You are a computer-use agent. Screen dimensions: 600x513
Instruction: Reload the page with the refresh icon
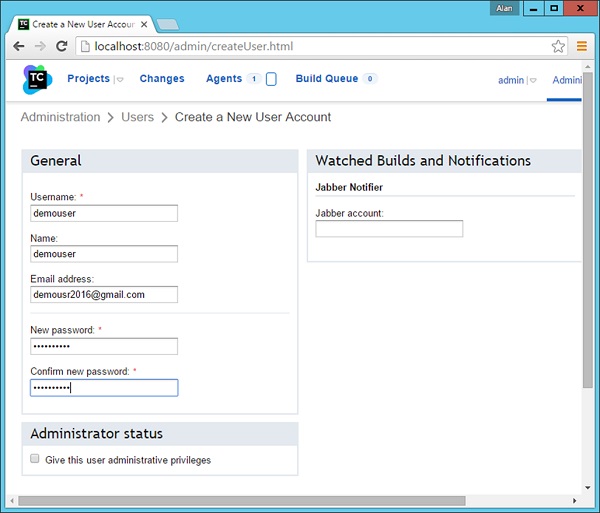(62, 46)
